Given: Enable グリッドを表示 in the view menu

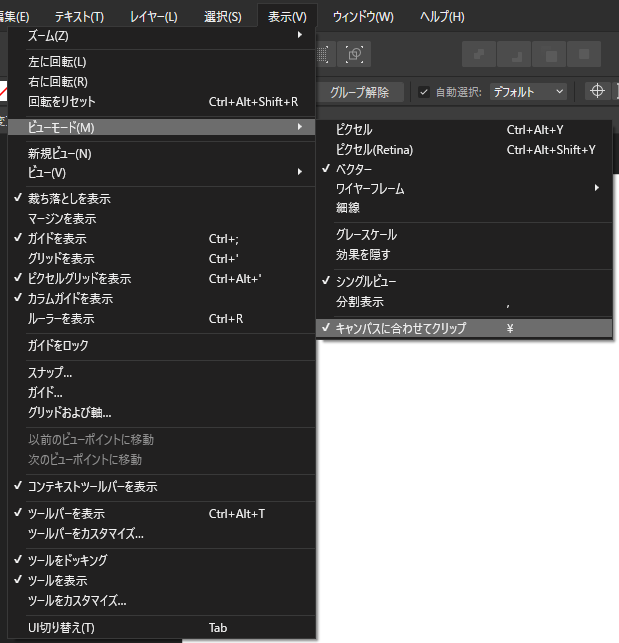Looking at the screenshot, I should [x=61, y=258].
